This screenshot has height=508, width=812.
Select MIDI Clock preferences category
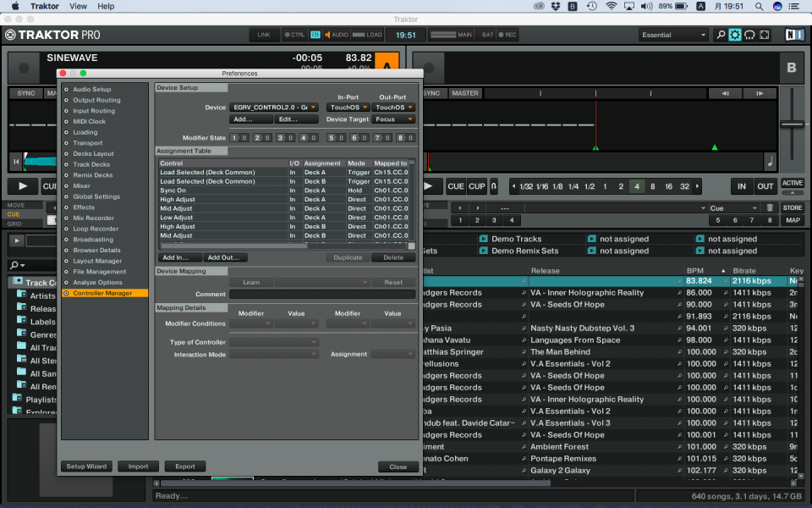(x=89, y=121)
